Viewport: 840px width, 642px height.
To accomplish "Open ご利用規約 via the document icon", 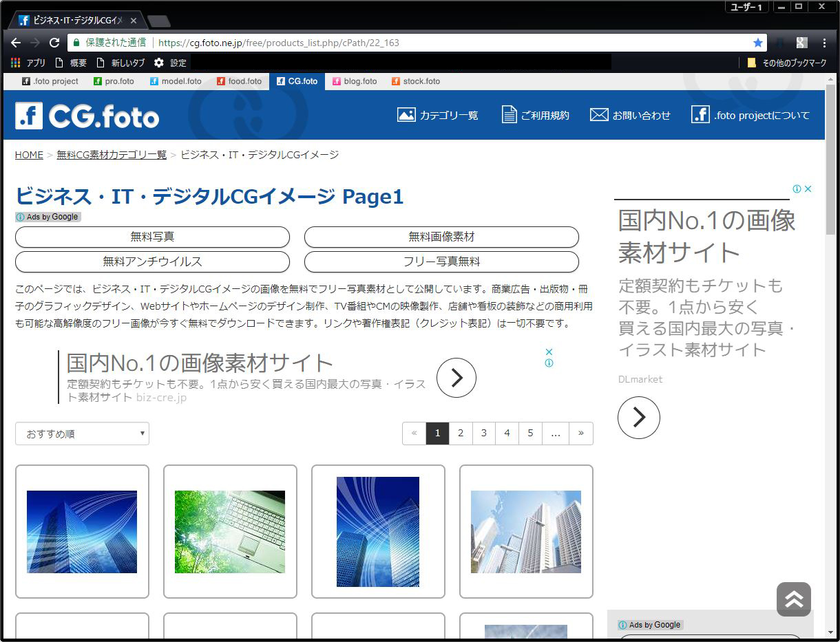I will [509, 115].
